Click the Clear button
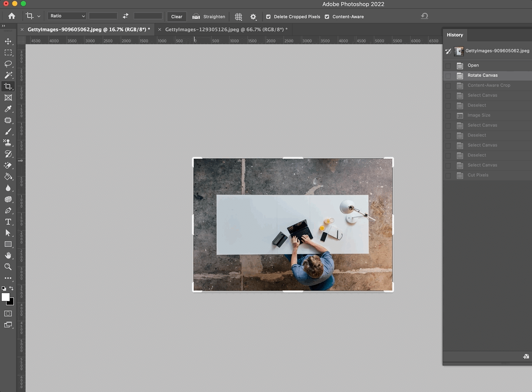532x392 pixels. pos(177,16)
